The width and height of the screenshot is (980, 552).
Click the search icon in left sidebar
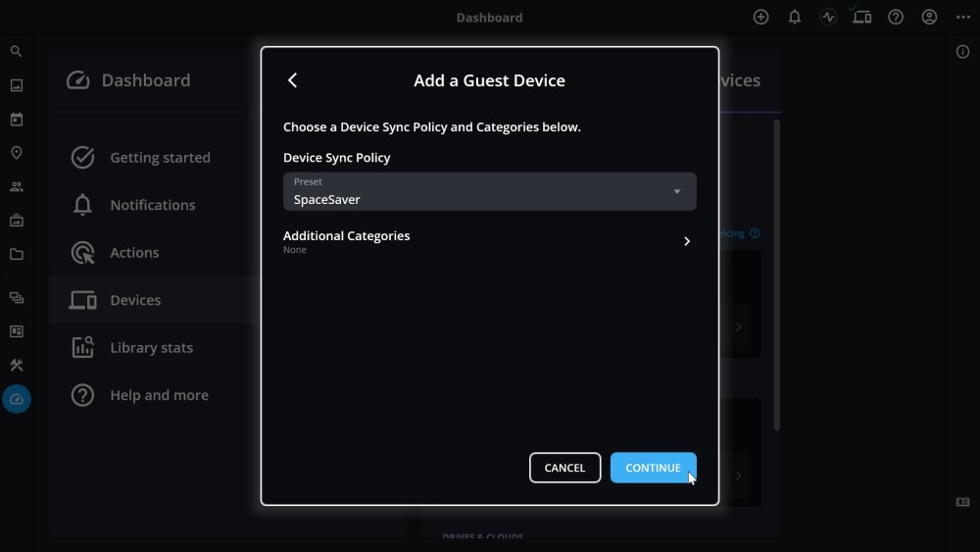point(16,51)
